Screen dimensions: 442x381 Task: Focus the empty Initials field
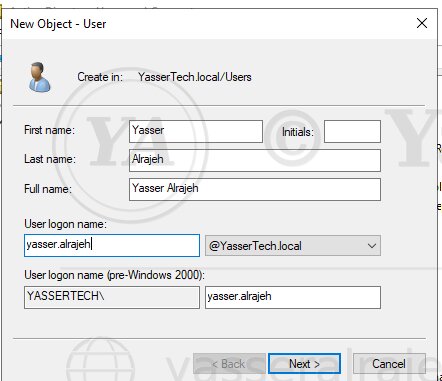352,131
